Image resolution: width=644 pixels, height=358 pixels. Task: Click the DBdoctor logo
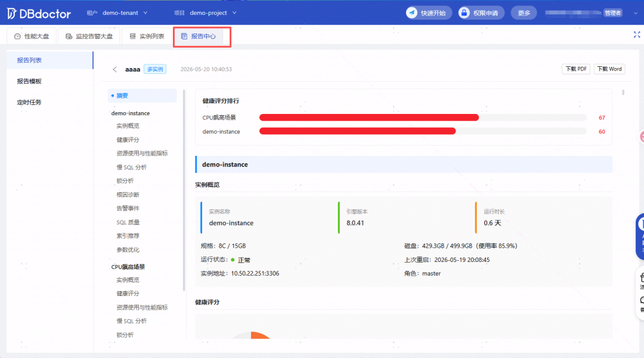[x=39, y=14]
